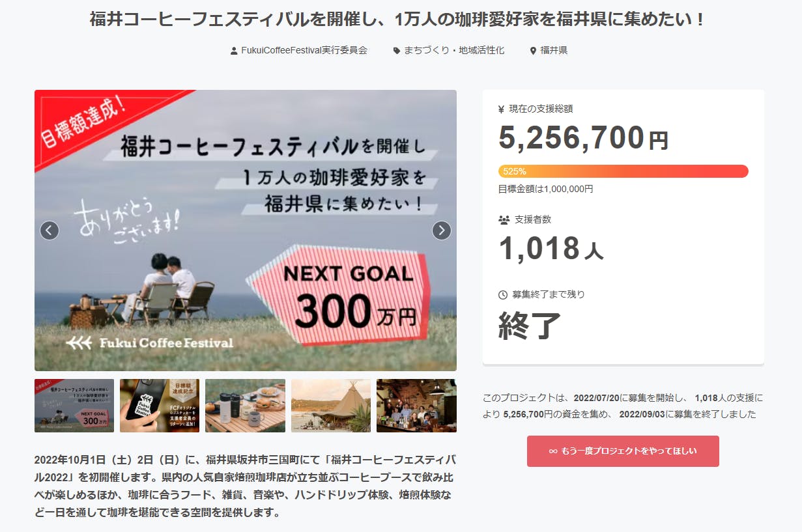Select the tipi tent thumbnail

tap(331, 406)
